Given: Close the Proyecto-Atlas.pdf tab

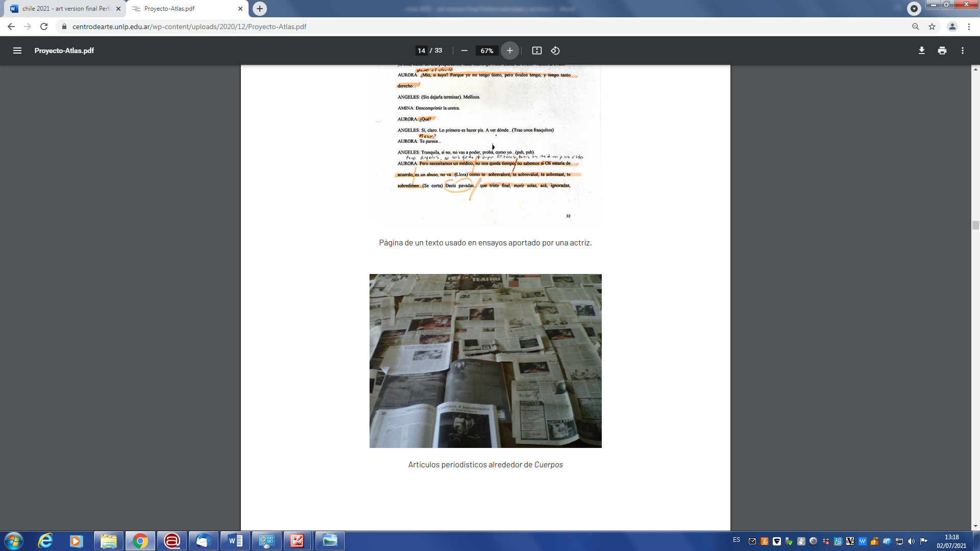Looking at the screenshot, I should point(240,9).
